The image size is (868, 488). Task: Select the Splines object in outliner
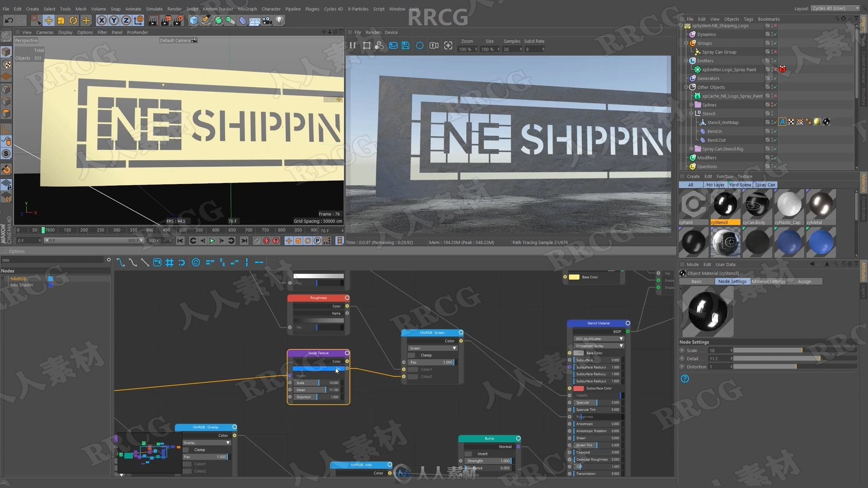coord(706,104)
